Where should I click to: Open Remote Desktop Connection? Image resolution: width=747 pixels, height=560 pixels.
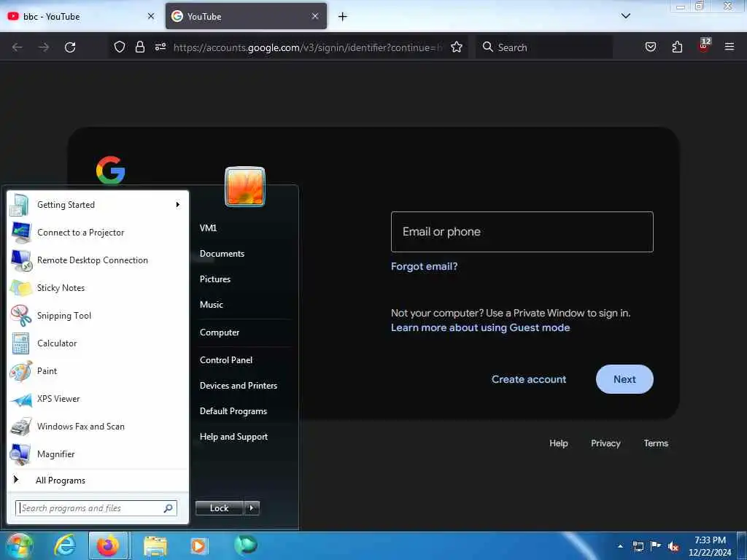point(98,260)
